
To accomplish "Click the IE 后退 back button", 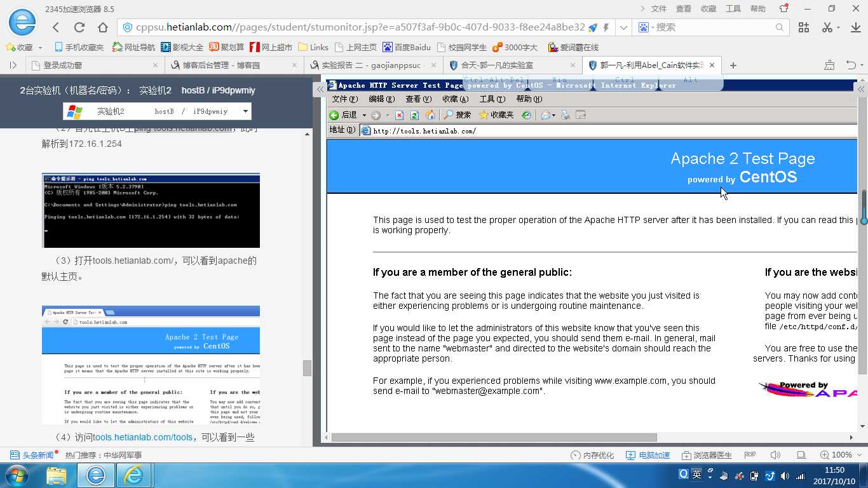I will [343, 115].
